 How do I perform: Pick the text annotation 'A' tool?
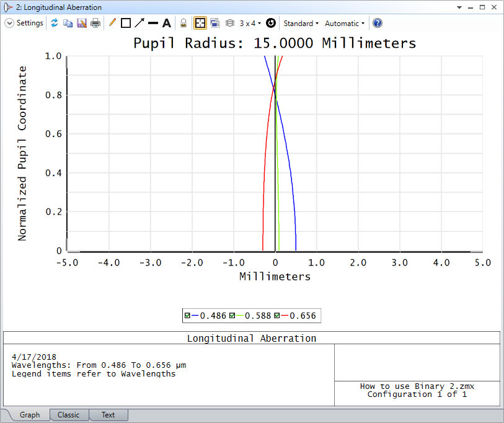coord(167,23)
